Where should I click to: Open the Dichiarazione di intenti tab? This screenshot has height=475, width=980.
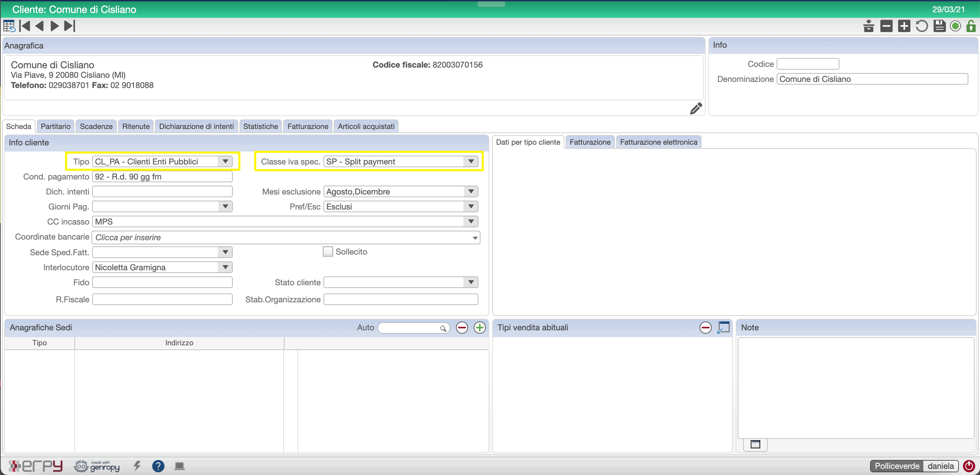pos(196,126)
